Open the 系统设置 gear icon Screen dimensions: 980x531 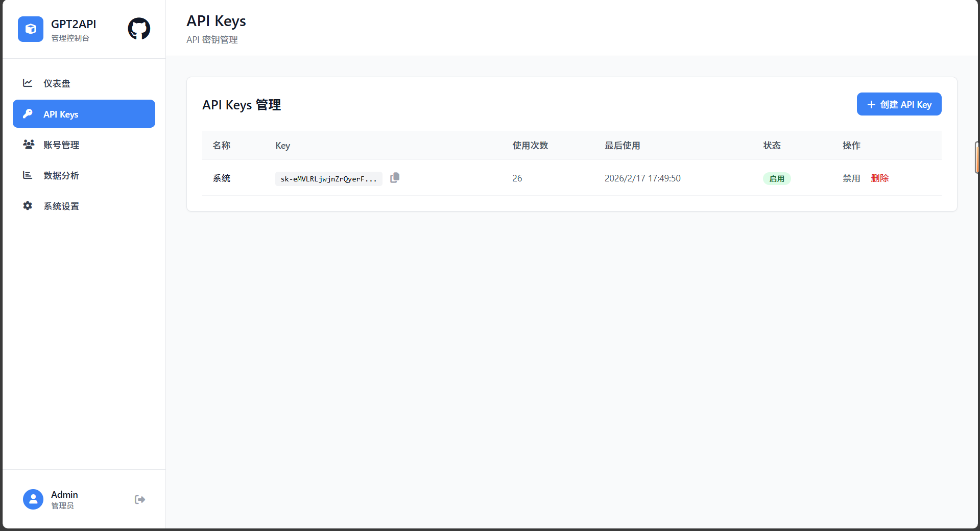27,205
